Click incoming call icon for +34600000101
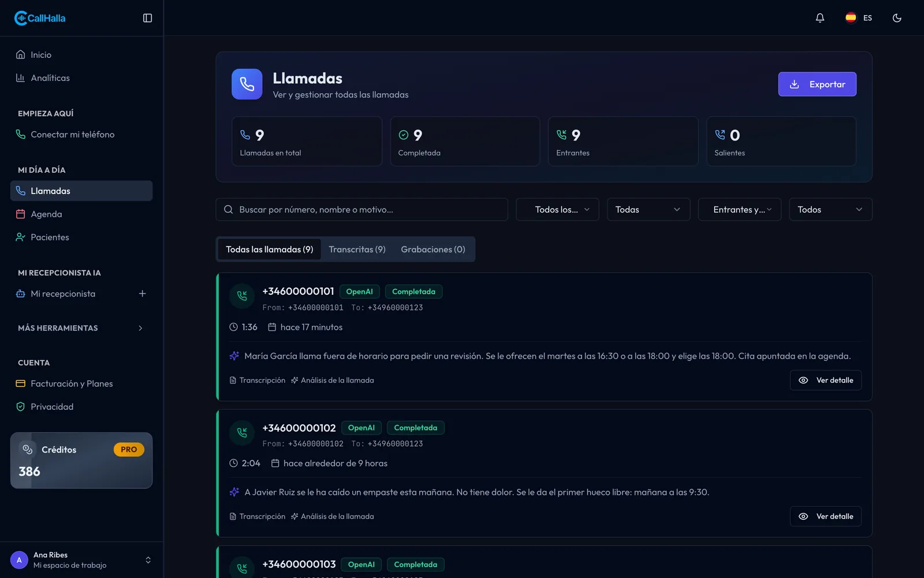The image size is (924, 578). point(242,296)
